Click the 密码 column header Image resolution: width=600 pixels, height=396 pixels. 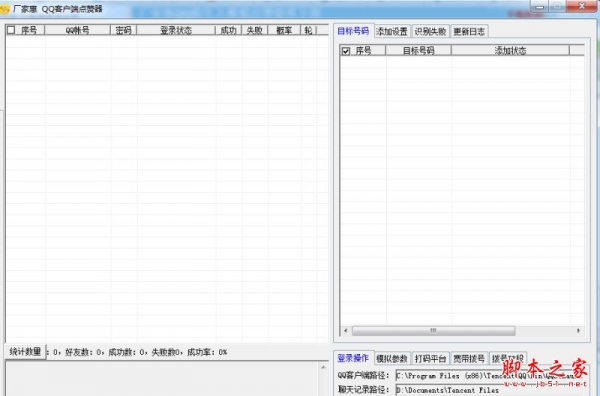tap(123, 30)
